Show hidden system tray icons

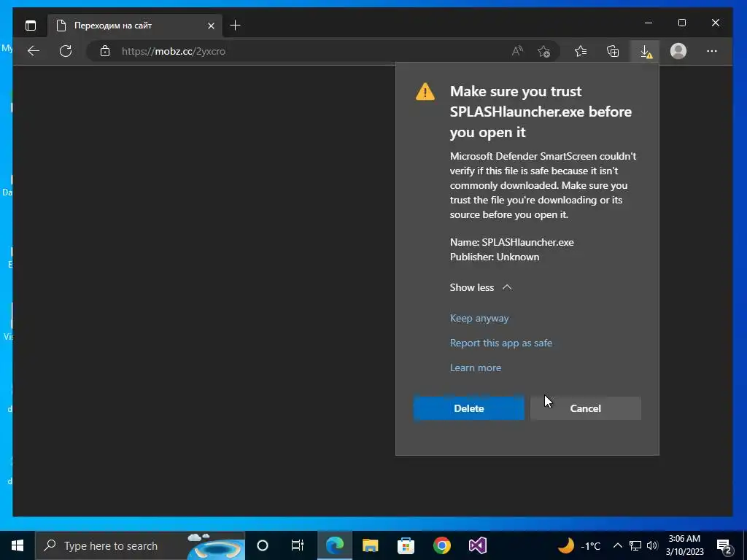(617, 545)
